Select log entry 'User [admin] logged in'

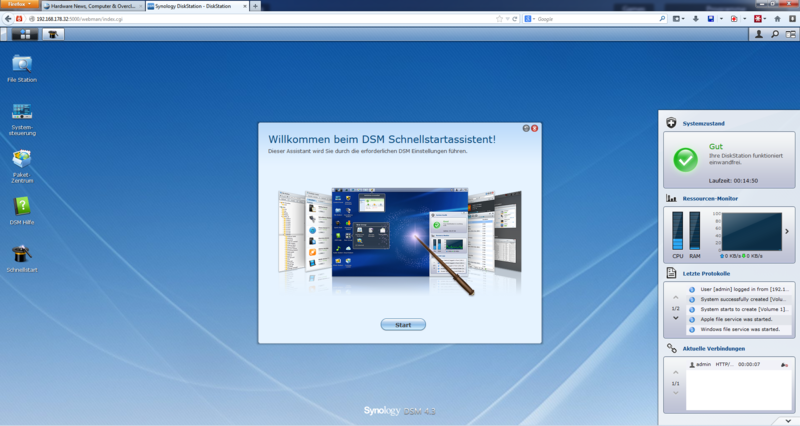point(740,289)
